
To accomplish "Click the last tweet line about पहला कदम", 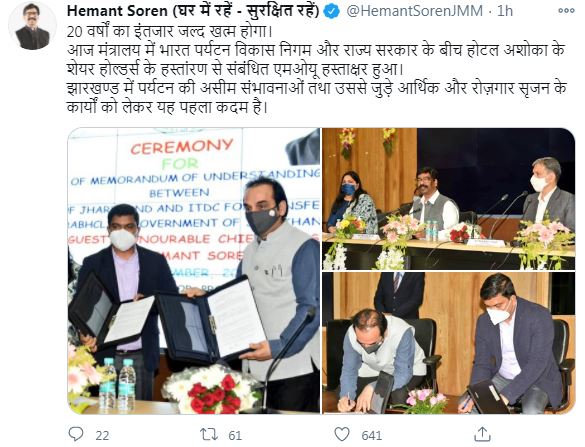I will 168,107.
